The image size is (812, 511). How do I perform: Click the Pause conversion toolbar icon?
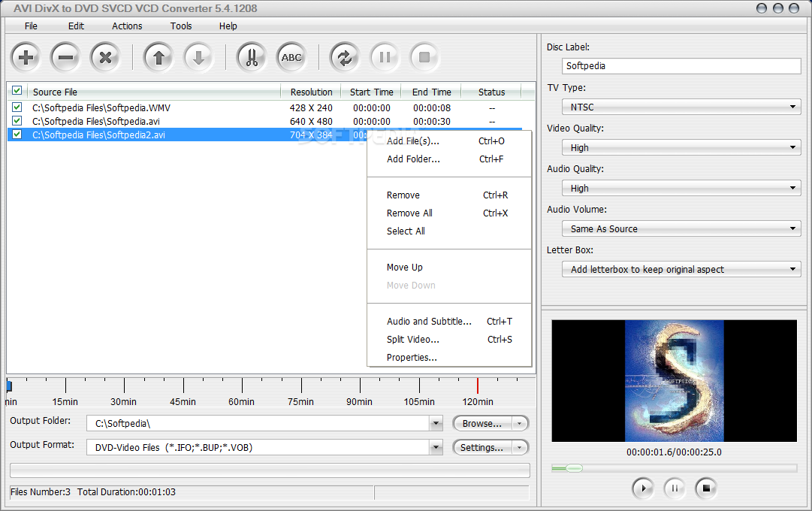coord(385,57)
